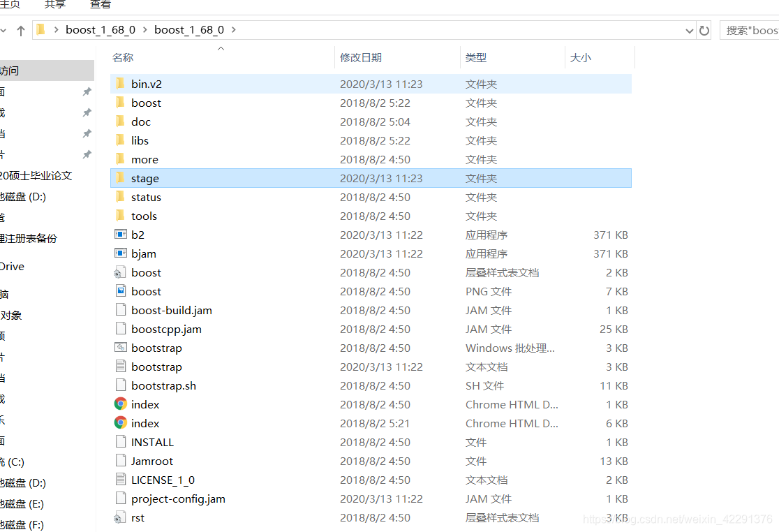Expand chevron after last boost_1_68_0 breadcrumb
This screenshot has height=532, width=779.
234,30
